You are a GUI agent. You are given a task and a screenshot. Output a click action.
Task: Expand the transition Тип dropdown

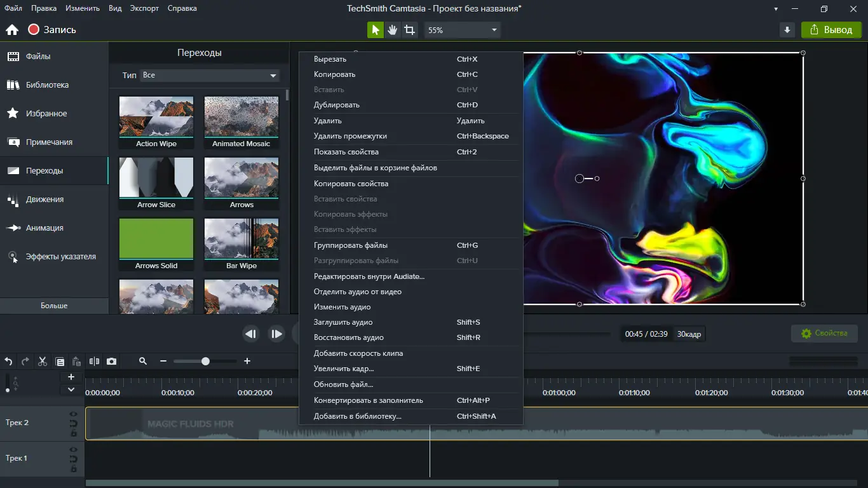click(x=210, y=76)
